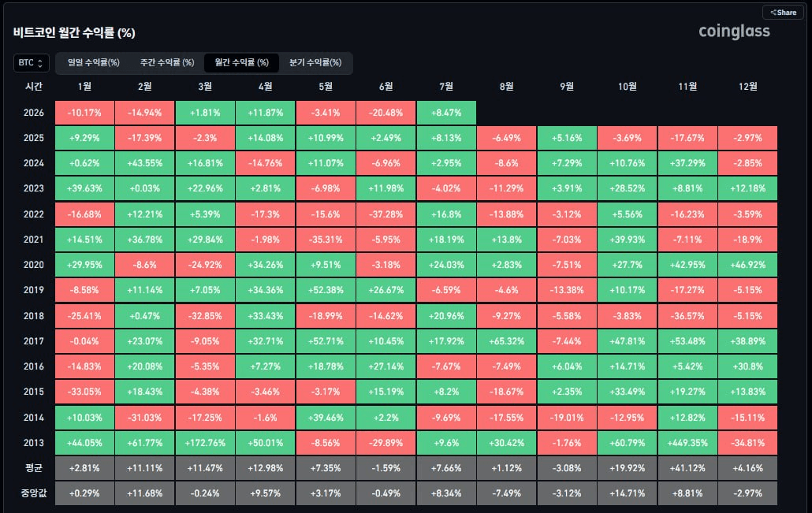Viewport: 812px width, 513px height.
Task: Click the 2013 March cell +172.76%
Action: click(x=205, y=443)
